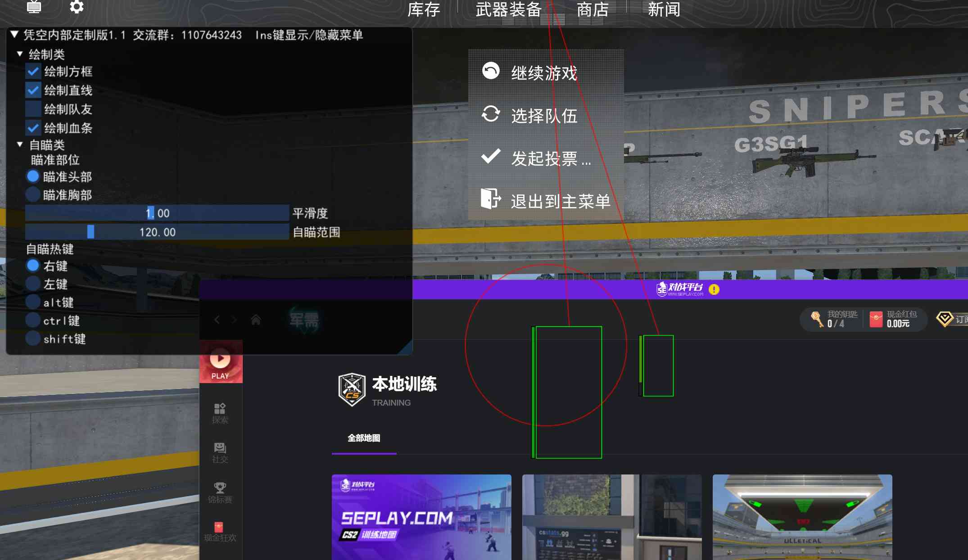Click the TV watch icon in the top bar

tap(34, 7)
